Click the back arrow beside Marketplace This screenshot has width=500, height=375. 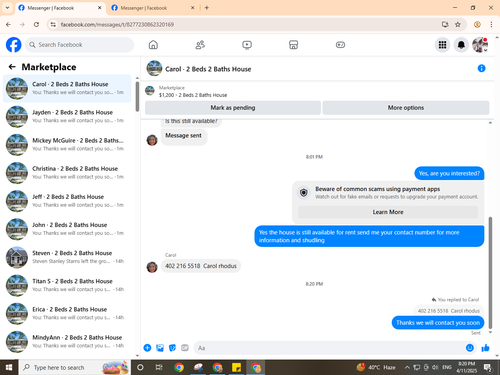[12, 67]
